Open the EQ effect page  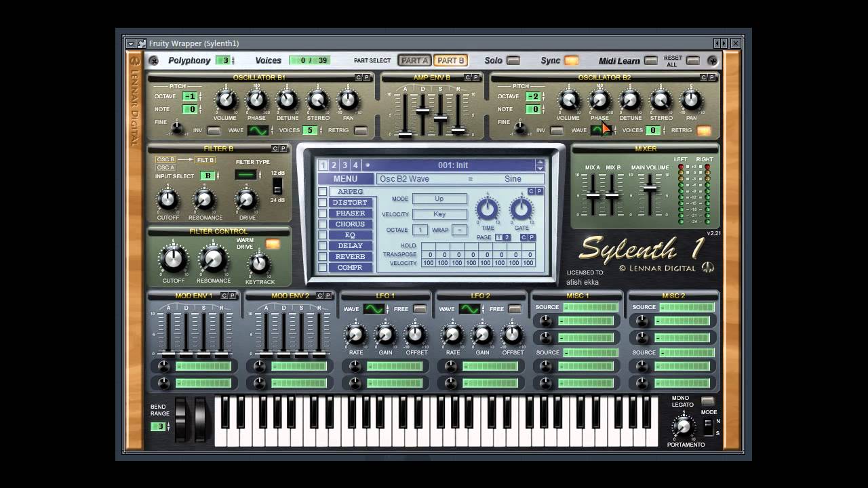click(350, 235)
